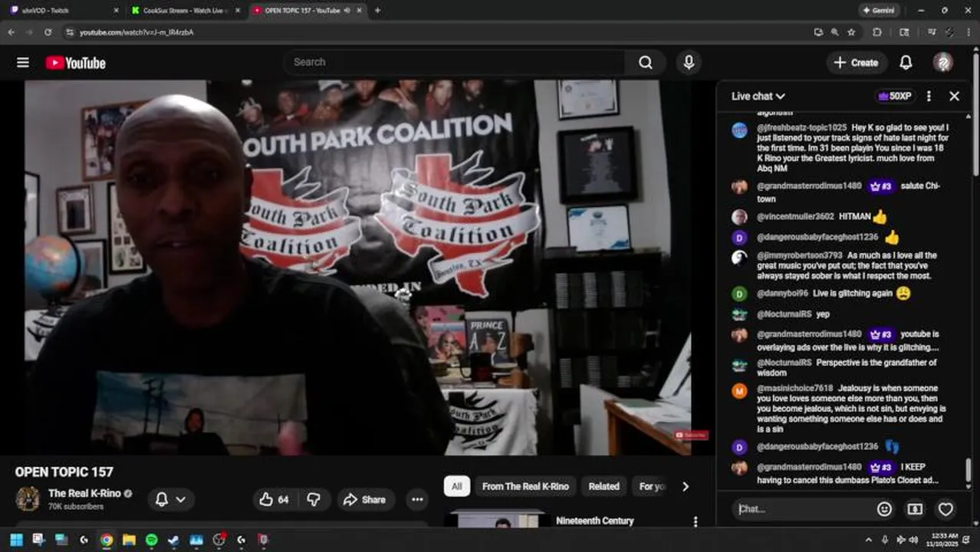This screenshot has height=552, width=980.
Task: Go to YouTube home via logo
Action: 75,63
